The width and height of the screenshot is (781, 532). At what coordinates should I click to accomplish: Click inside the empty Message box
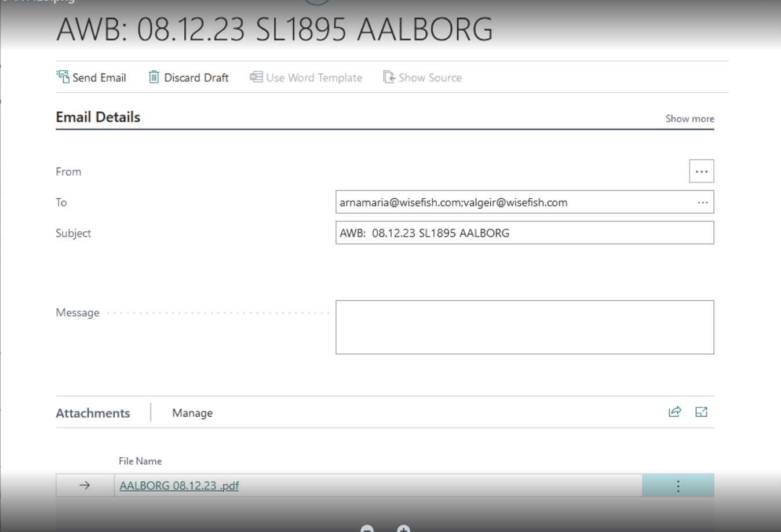(x=524, y=327)
